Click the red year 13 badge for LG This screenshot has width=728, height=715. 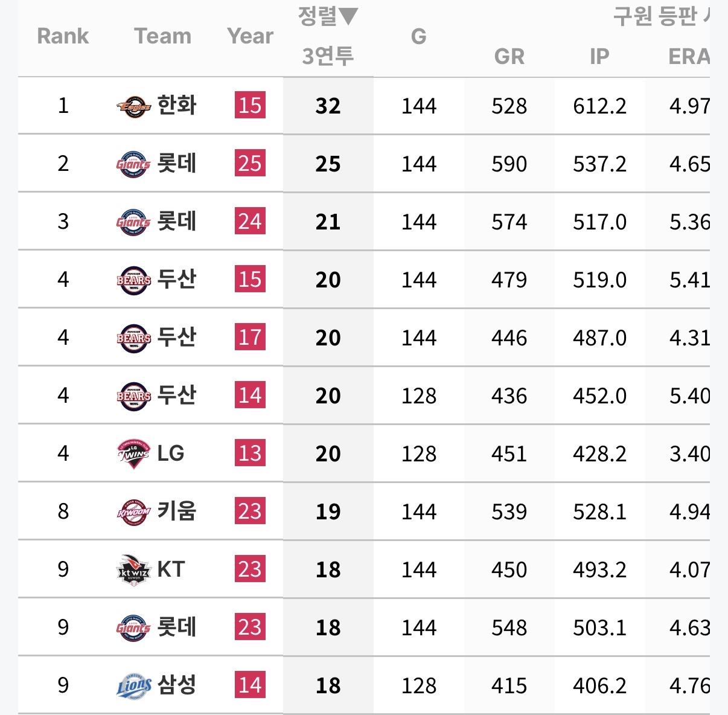pyautogui.click(x=250, y=454)
